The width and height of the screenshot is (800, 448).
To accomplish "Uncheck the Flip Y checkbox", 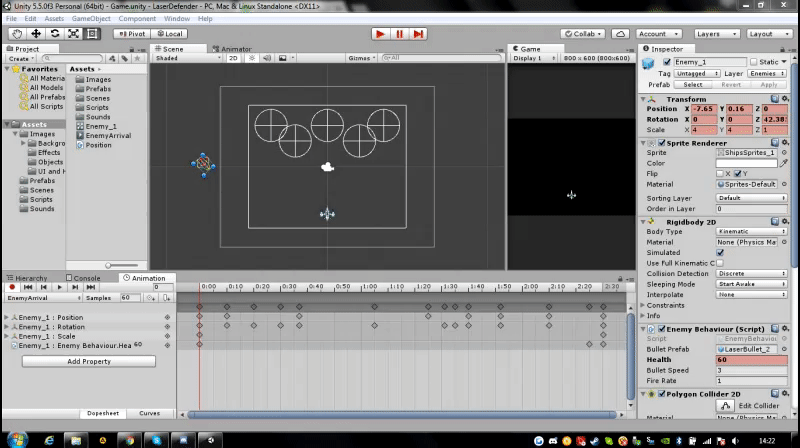I will (x=738, y=173).
